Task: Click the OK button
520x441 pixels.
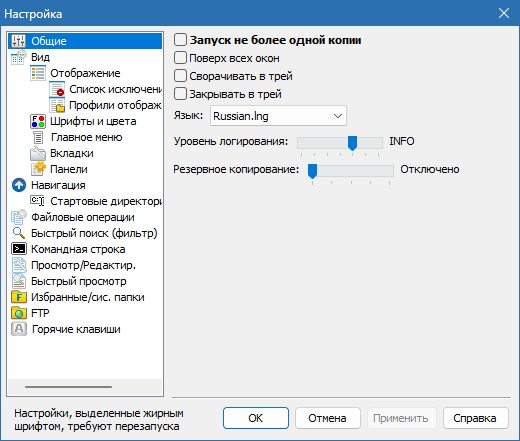Action: (256, 418)
